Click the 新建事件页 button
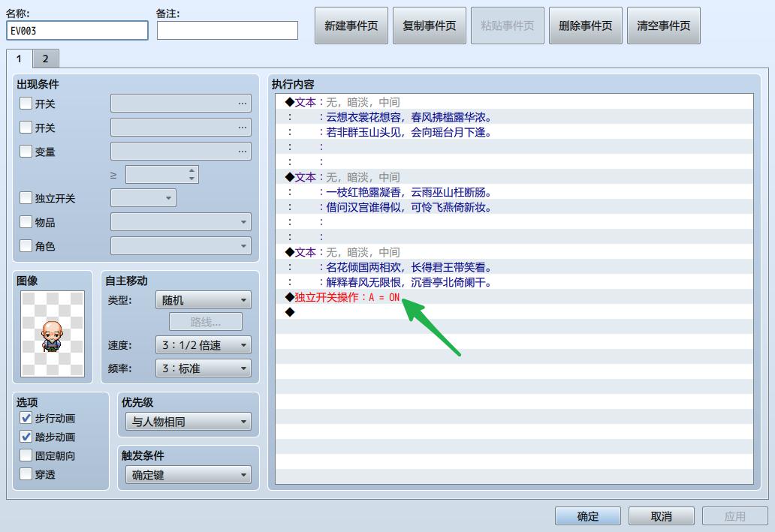Image resolution: width=775 pixels, height=532 pixels. click(x=351, y=26)
